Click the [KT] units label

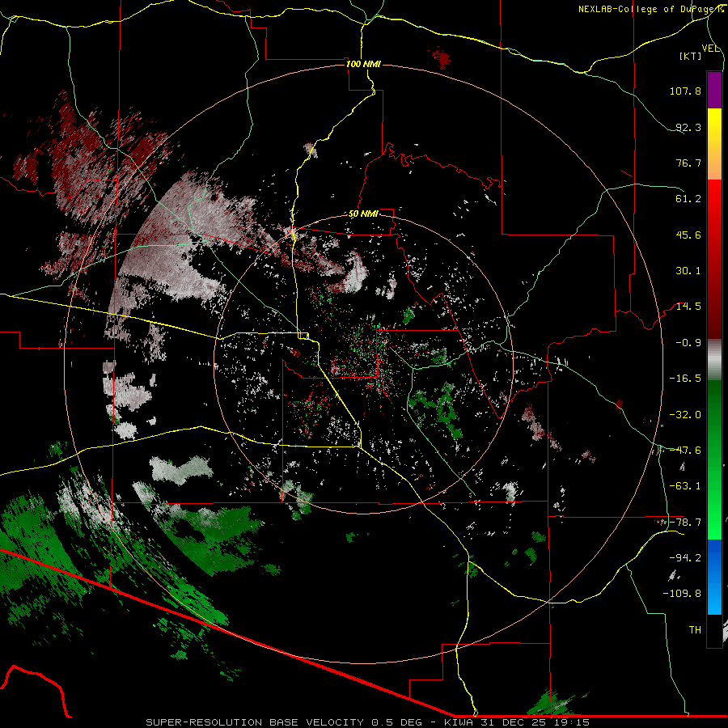coord(691,56)
